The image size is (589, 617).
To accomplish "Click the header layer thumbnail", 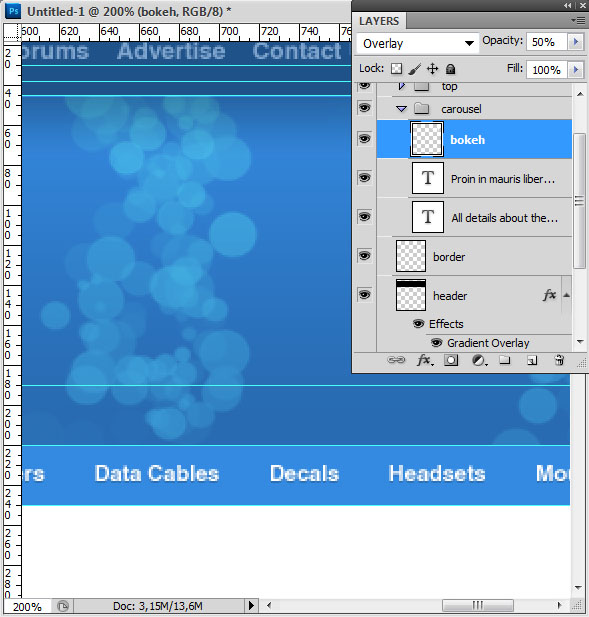I will point(411,295).
